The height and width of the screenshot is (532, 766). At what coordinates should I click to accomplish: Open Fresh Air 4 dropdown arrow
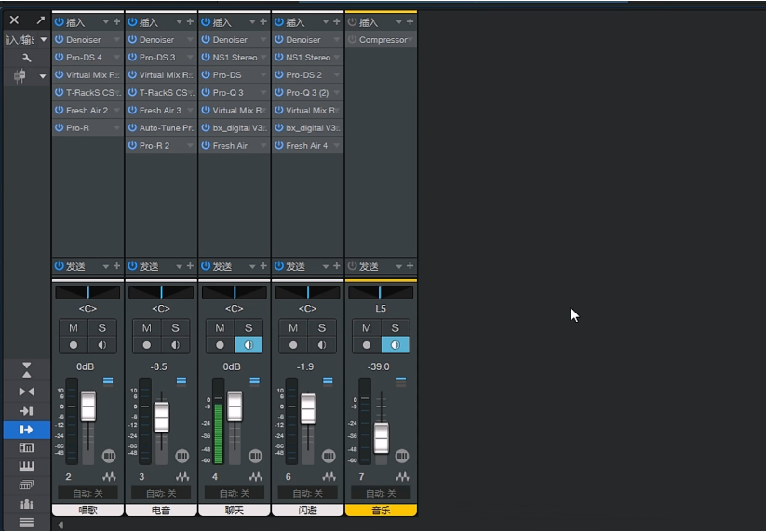[337, 145]
